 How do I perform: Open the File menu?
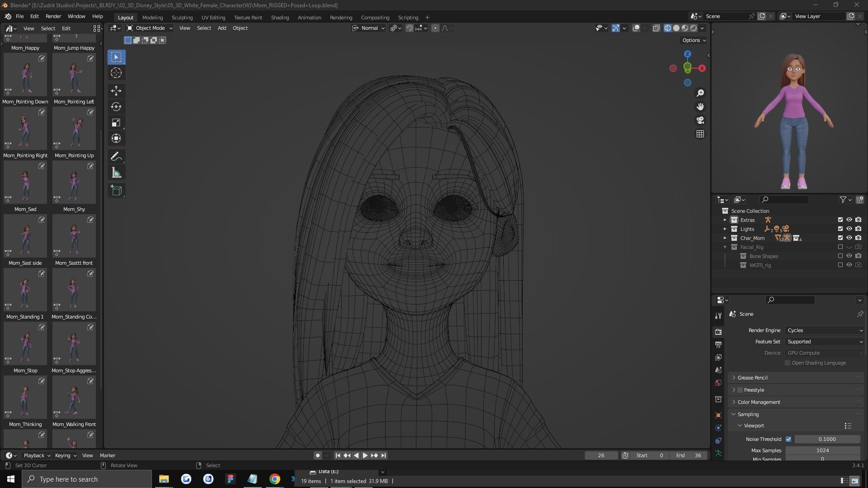point(20,16)
